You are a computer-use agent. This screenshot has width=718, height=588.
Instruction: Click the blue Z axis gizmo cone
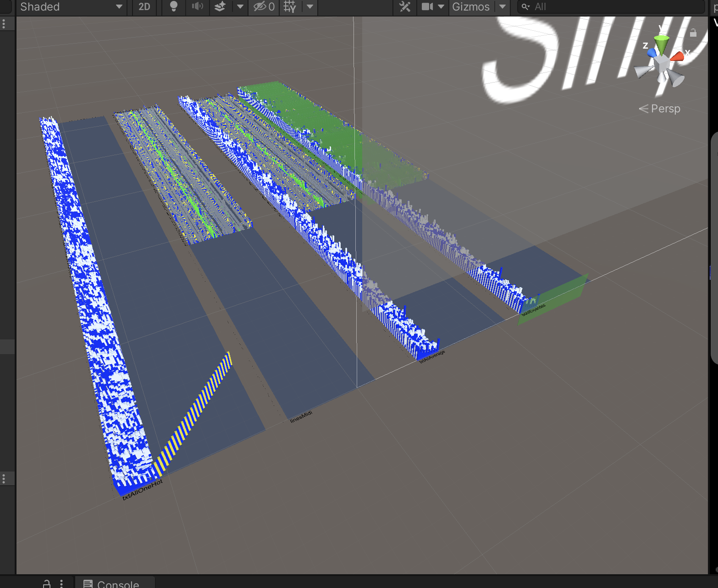652,53
